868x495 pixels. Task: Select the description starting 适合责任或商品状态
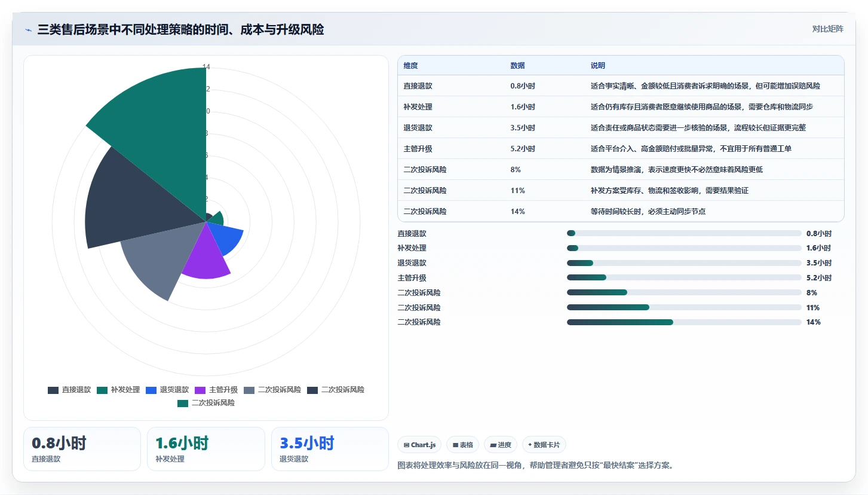tap(698, 127)
